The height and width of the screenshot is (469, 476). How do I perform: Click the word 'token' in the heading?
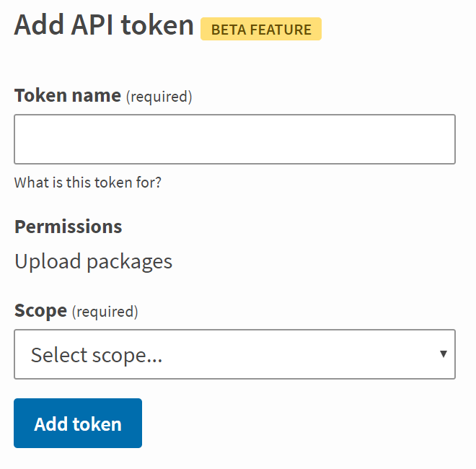(x=158, y=26)
